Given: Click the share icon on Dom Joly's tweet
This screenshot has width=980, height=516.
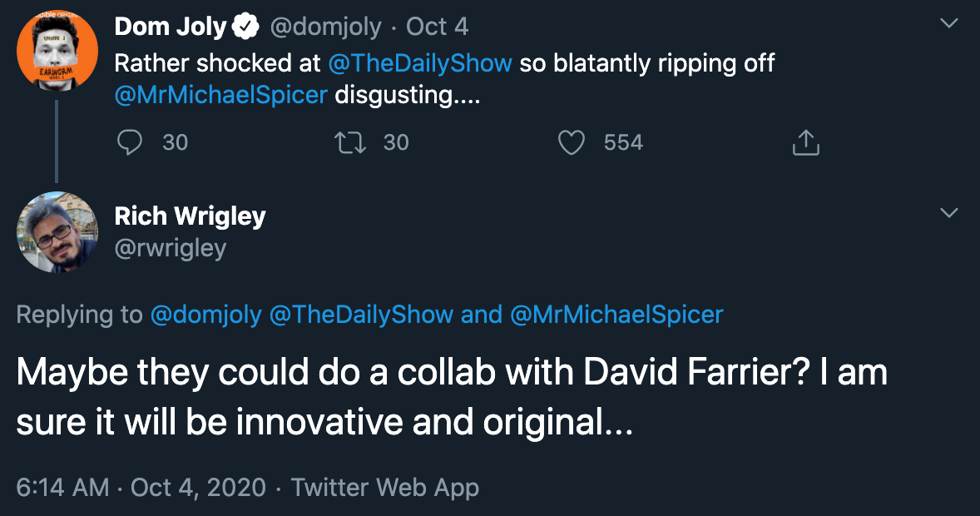Looking at the screenshot, I should (x=805, y=143).
